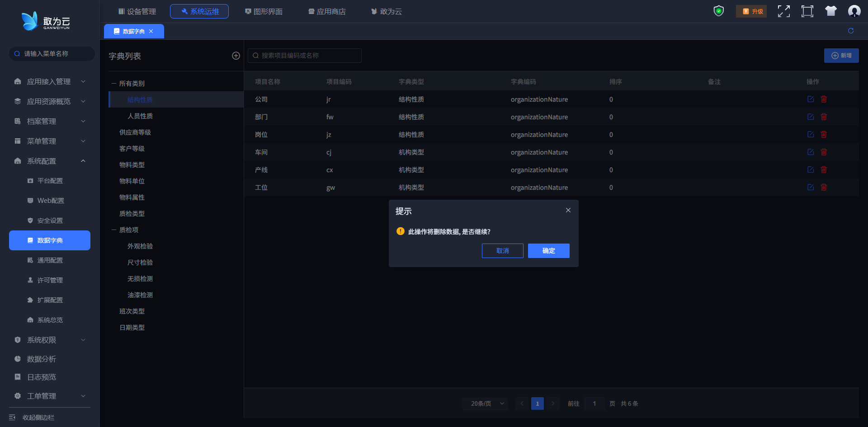Open the 应用商店 top menu
The height and width of the screenshot is (427, 868).
click(327, 11)
